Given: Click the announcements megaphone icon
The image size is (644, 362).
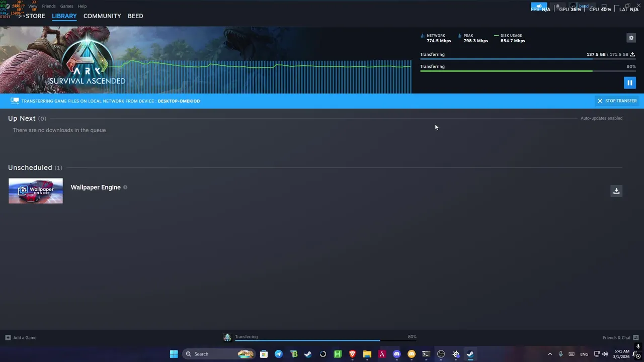Looking at the screenshot, I should point(539,7).
